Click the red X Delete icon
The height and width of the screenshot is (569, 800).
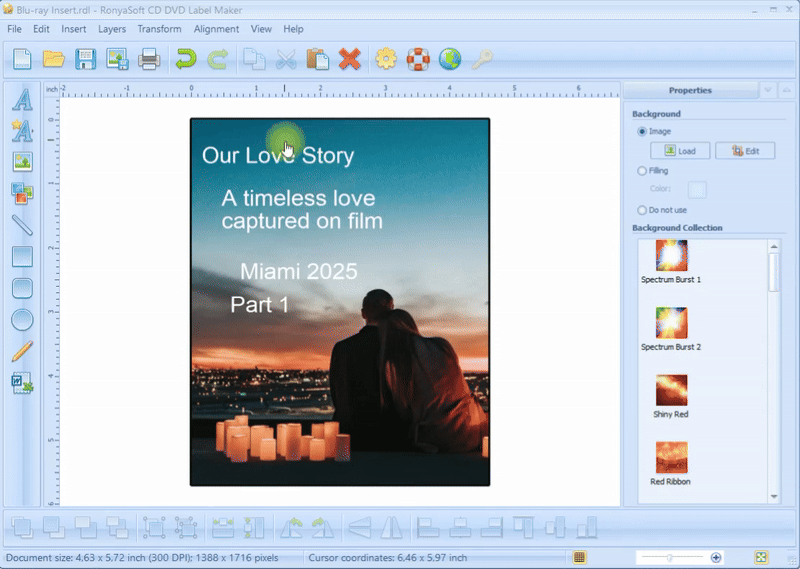349,60
